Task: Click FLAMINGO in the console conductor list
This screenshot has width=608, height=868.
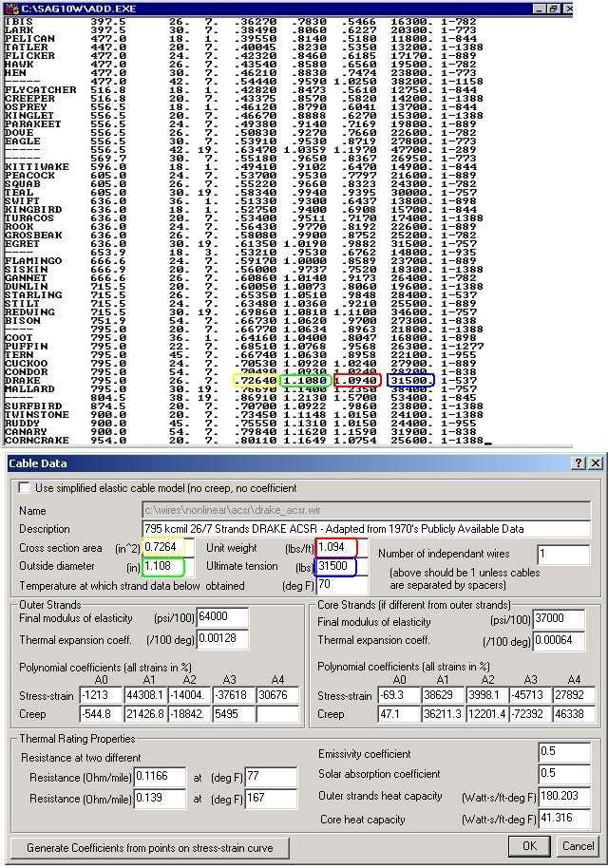Action: 33,261
